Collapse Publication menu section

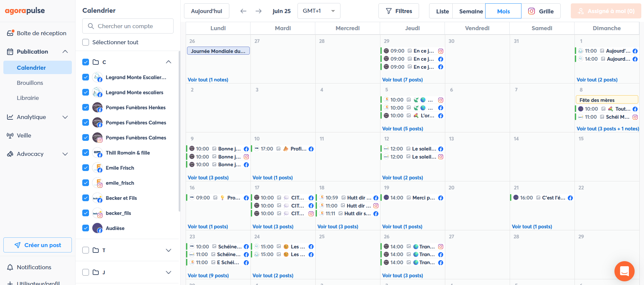click(65, 52)
